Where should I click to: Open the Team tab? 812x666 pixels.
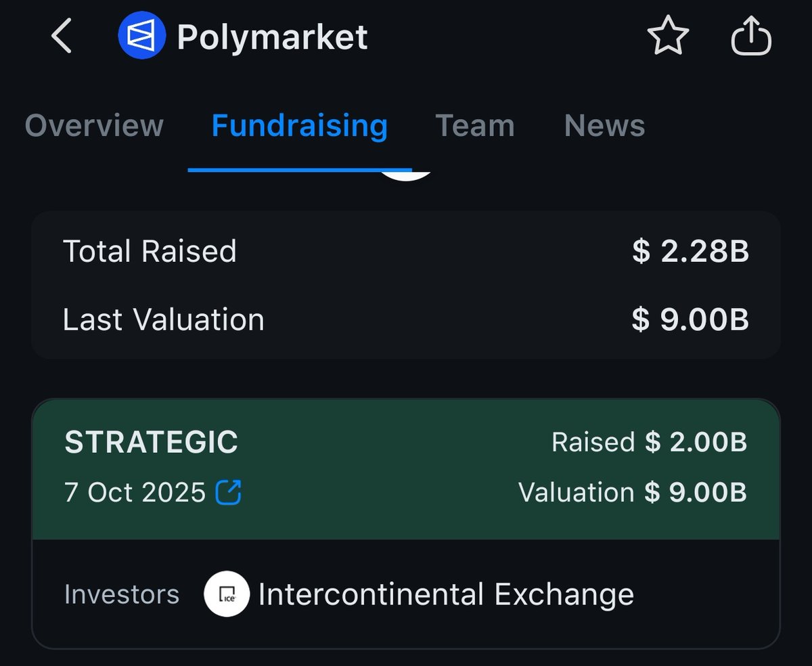tap(475, 126)
